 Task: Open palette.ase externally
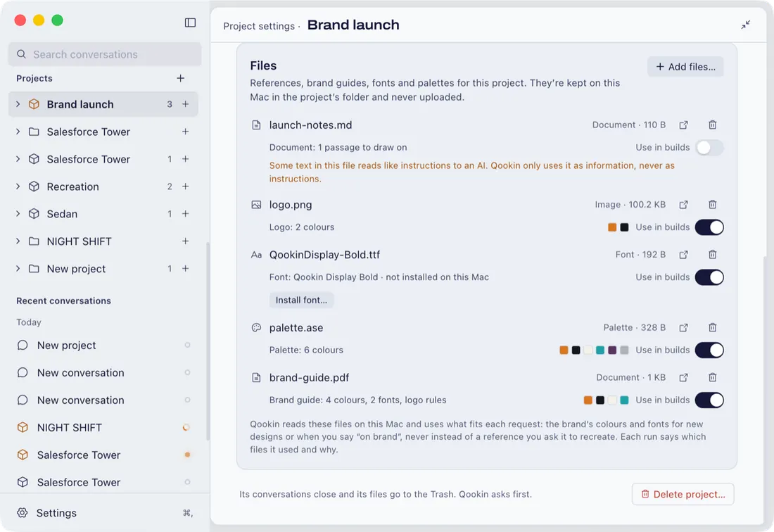pyautogui.click(x=683, y=328)
